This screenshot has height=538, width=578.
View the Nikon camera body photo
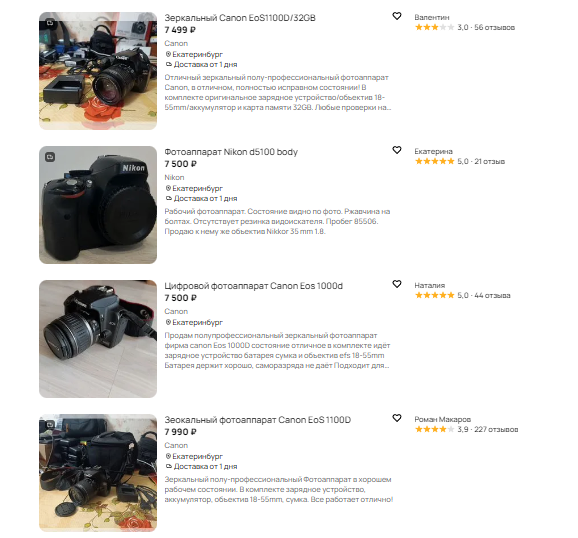98,205
